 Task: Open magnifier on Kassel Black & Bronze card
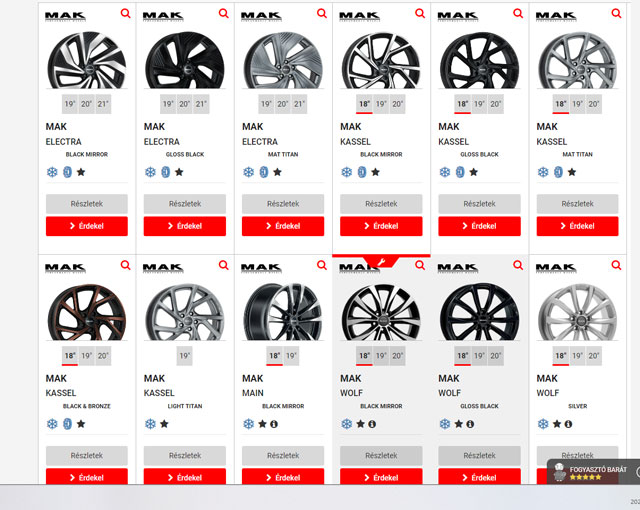pyautogui.click(x=125, y=265)
